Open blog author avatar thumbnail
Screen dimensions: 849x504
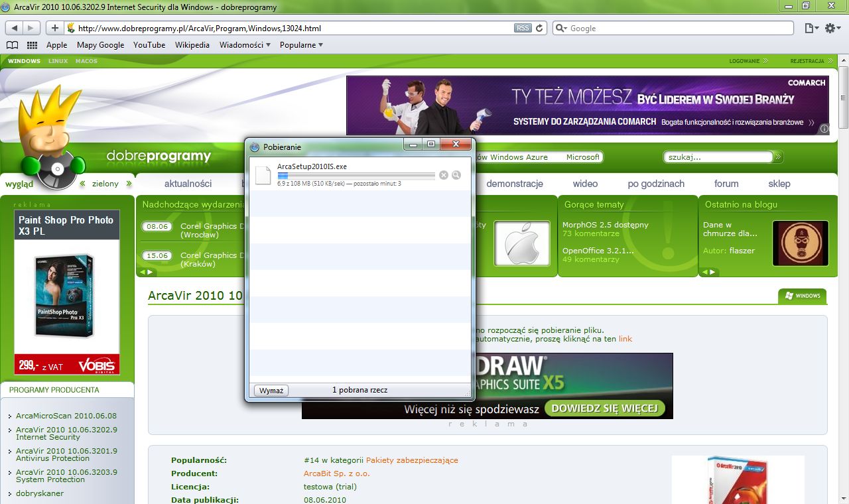click(801, 243)
